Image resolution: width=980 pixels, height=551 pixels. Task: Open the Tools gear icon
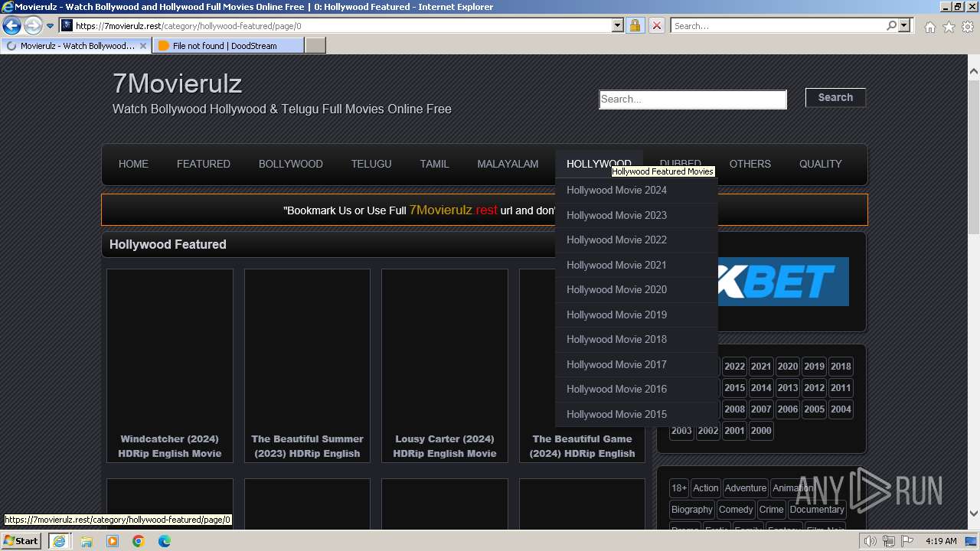[968, 27]
